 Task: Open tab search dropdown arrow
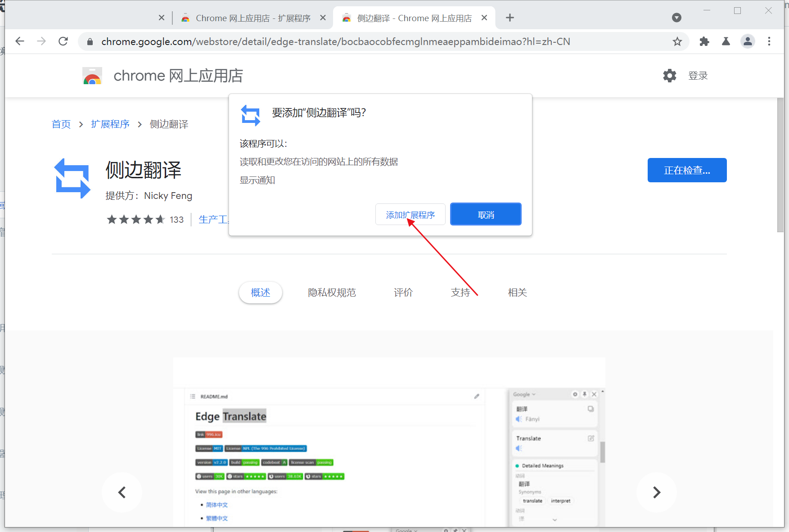[676, 18]
